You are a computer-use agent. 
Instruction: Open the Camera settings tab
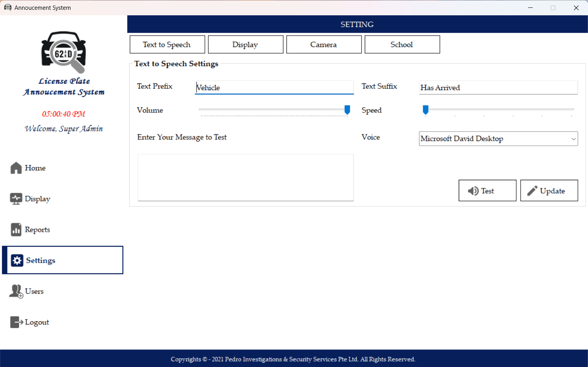pos(324,45)
